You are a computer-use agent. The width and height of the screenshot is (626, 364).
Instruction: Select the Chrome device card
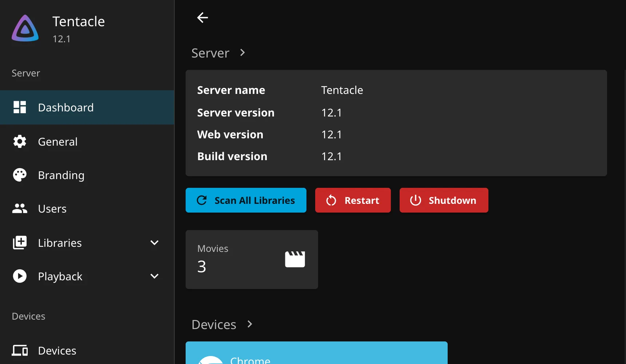click(x=317, y=353)
